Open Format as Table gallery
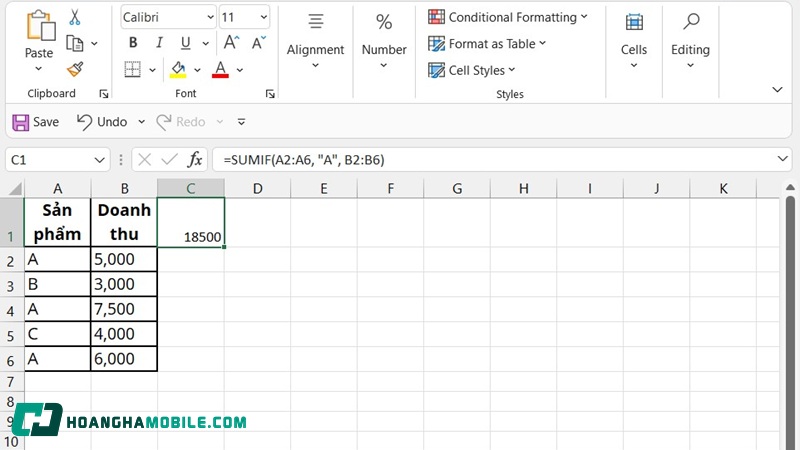 tap(487, 44)
